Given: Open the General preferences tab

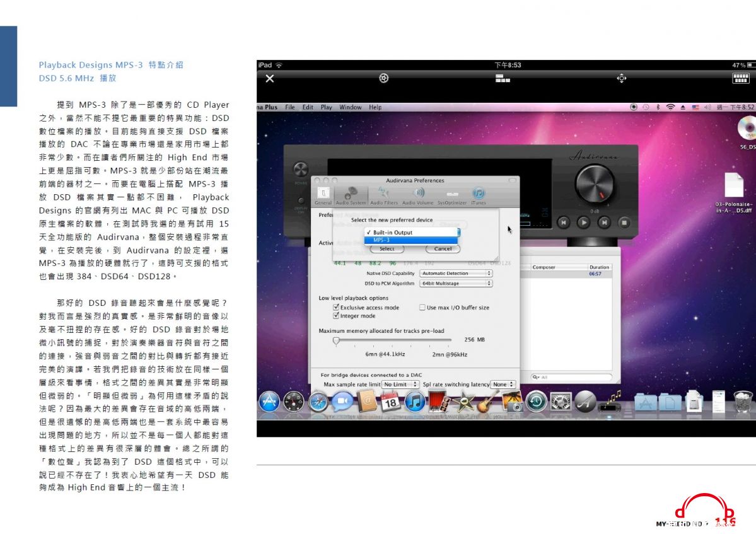Looking at the screenshot, I should (x=323, y=195).
